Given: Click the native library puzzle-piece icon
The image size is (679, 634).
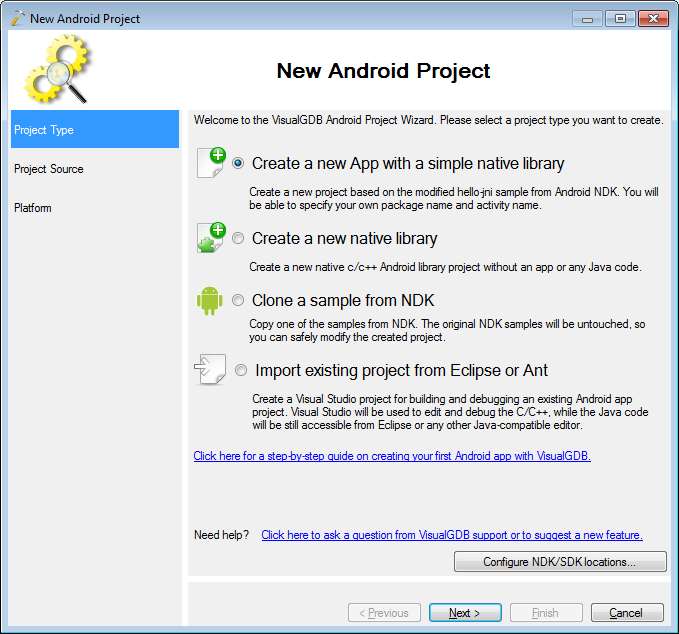Looking at the screenshot, I should pyautogui.click(x=211, y=237).
